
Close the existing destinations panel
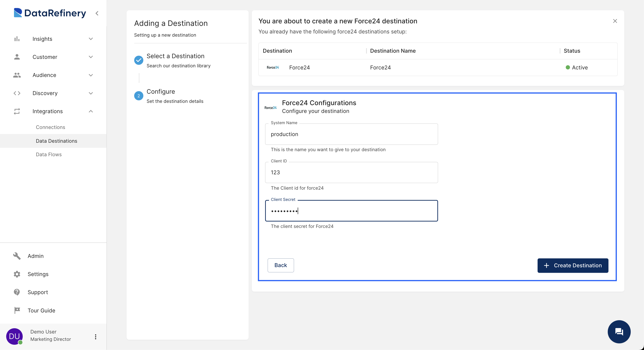(615, 21)
